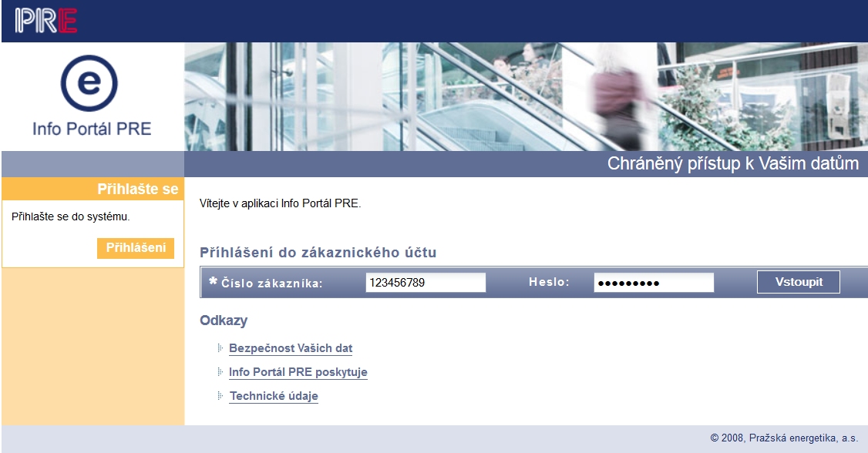Click the Chráněný přístup k Vašim datům heading
The image size is (868, 453).
733,164
